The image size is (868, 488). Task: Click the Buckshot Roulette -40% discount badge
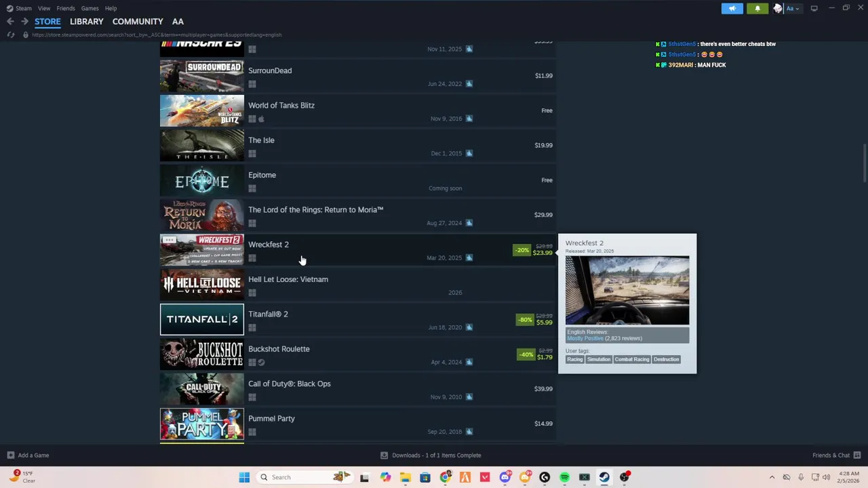click(x=526, y=354)
